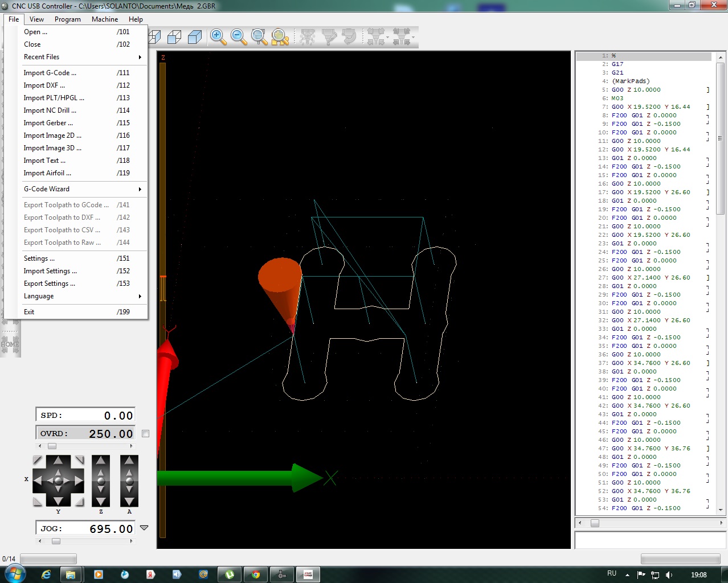Select Import Text ... menu entry
This screenshot has width=728, height=583.
(x=76, y=161)
